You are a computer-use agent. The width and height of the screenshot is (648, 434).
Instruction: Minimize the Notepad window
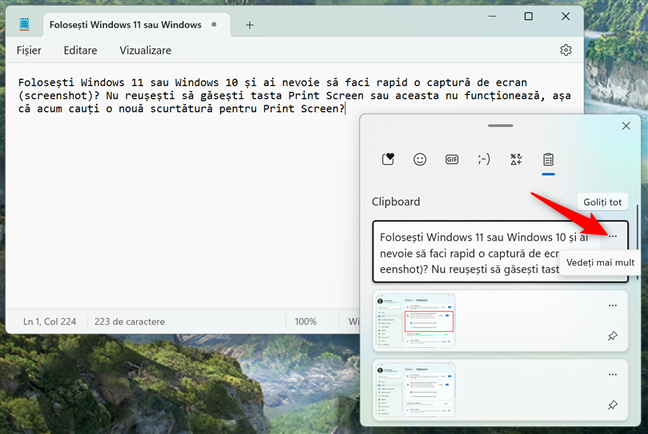(x=492, y=17)
